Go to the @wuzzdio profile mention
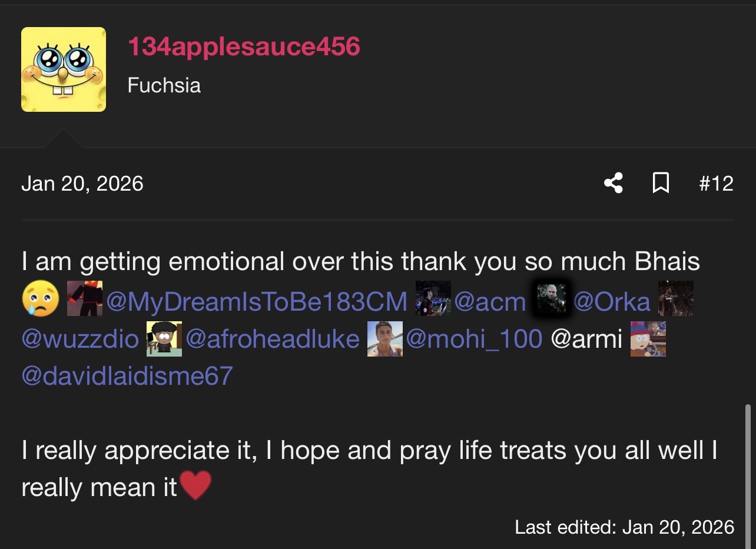 point(80,339)
